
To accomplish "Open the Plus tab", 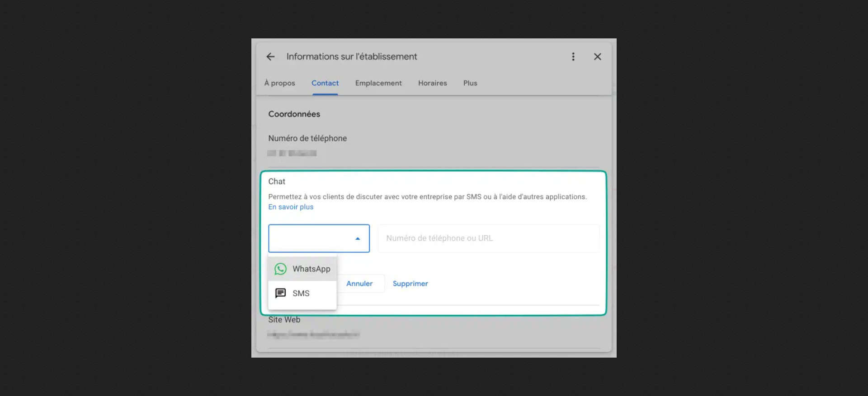I will [470, 83].
